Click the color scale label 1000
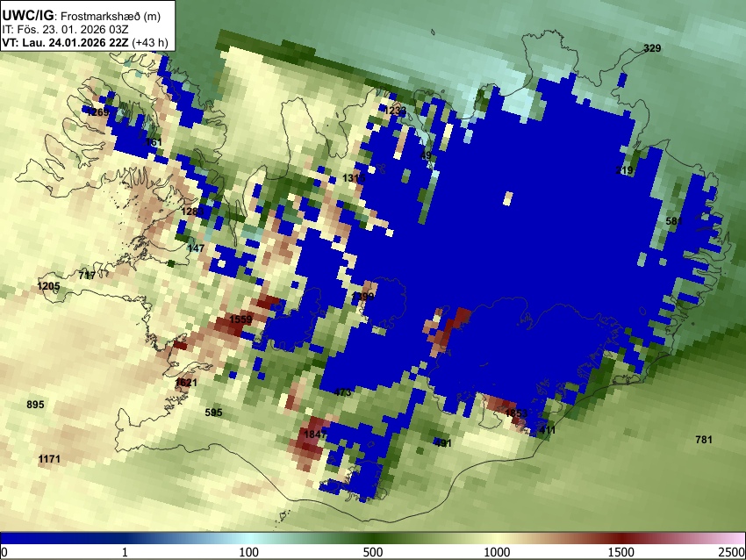 coord(497,552)
